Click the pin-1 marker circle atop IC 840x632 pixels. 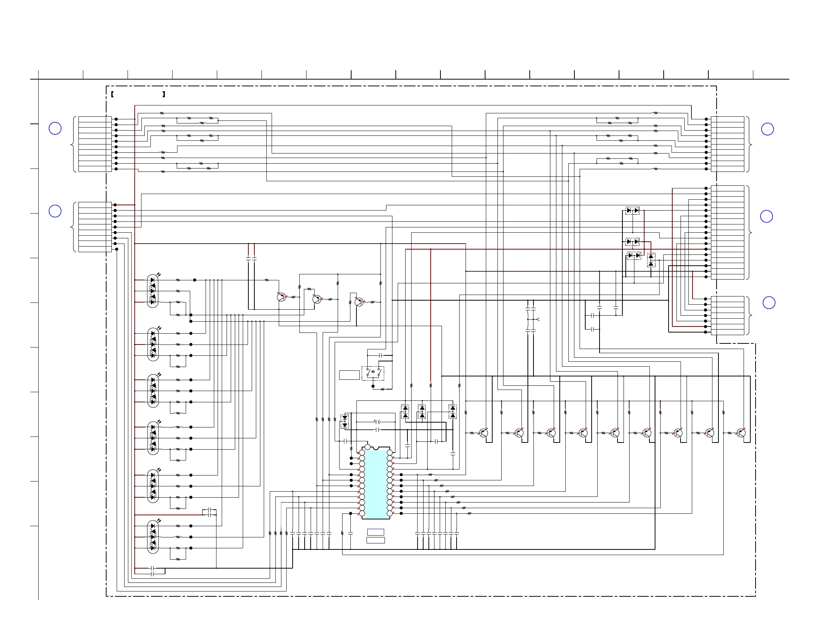(x=367, y=447)
